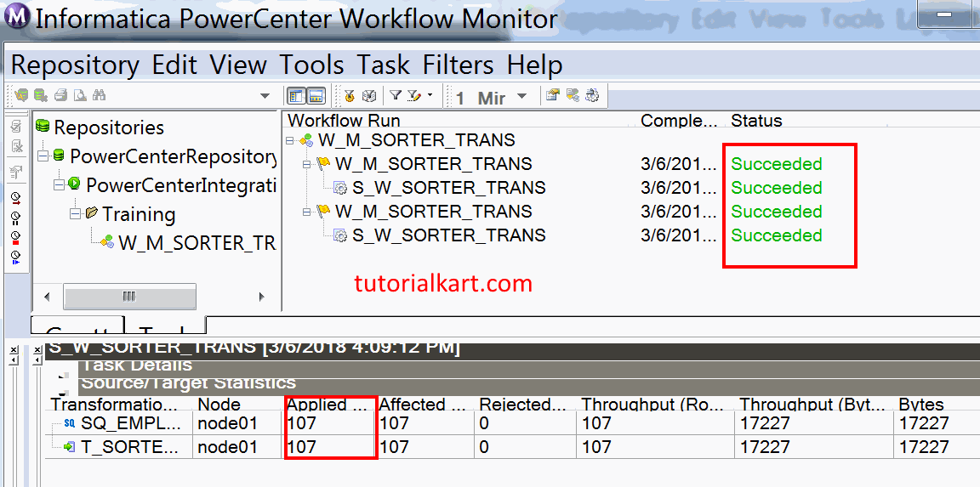The height and width of the screenshot is (487, 980).
Task: Collapse the Training folder node
Action: pyautogui.click(x=75, y=213)
